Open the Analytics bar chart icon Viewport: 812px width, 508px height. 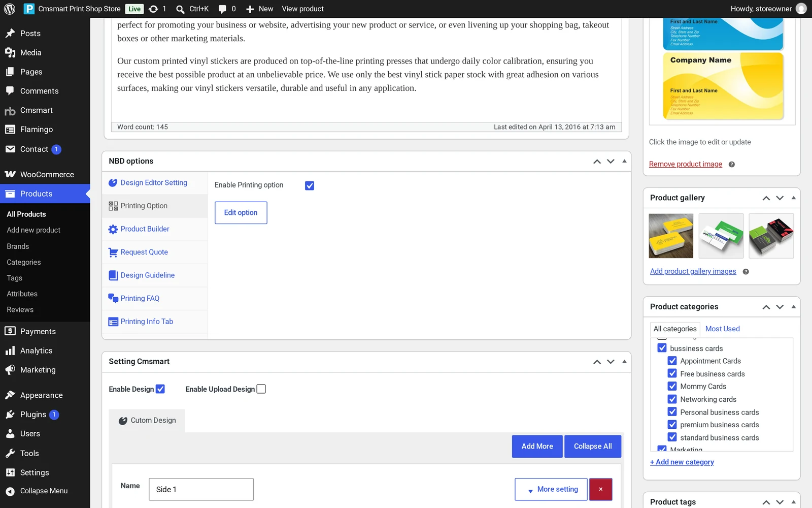tap(10, 351)
